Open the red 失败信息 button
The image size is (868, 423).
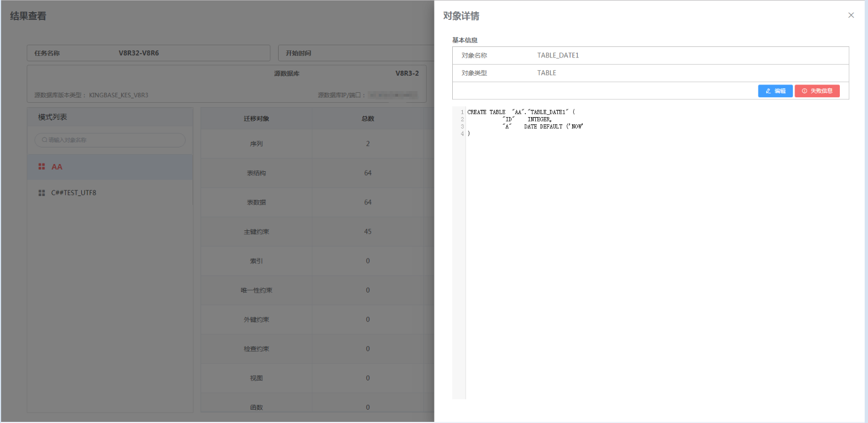coord(817,91)
